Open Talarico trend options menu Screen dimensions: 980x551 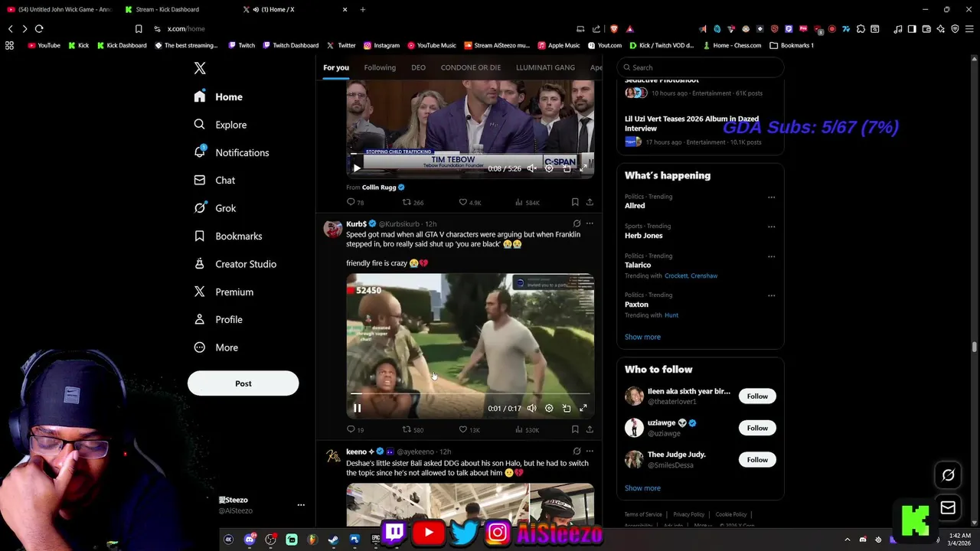pos(771,256)
